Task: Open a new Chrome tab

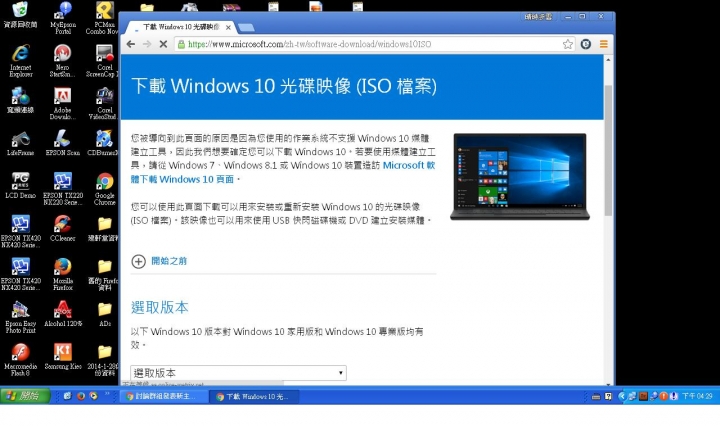Action: coord(247,28)
